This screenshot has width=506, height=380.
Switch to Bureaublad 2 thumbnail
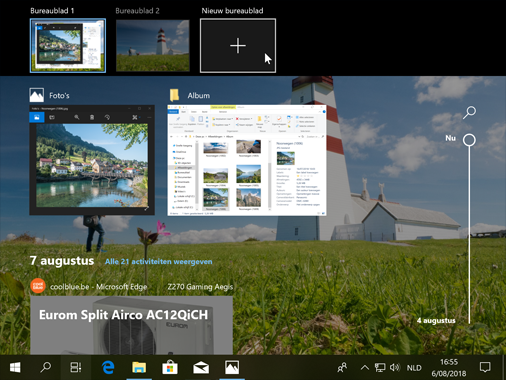(x=153, y=45)
